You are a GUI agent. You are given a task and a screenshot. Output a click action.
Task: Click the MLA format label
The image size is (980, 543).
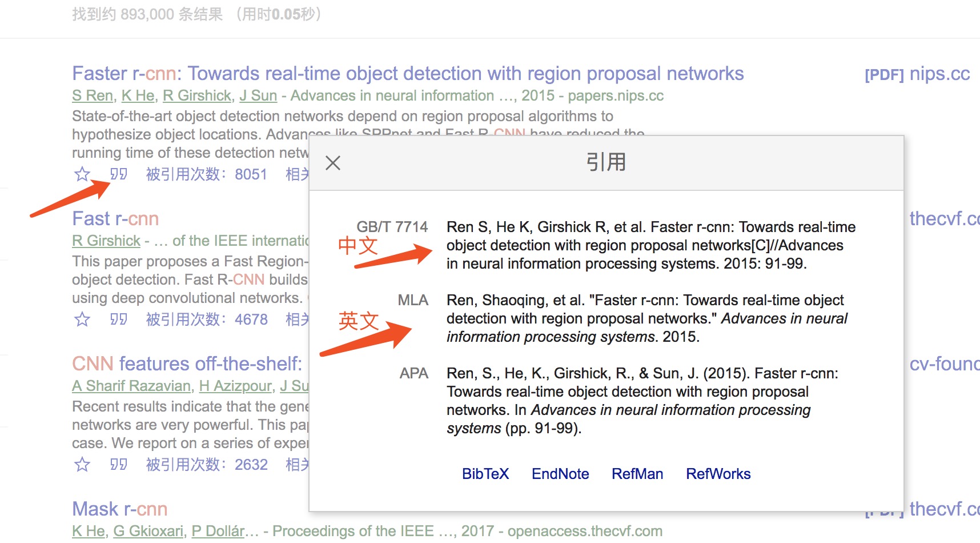413,300
